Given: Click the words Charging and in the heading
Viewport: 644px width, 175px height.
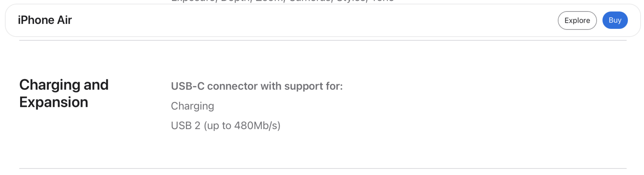Looking at the screenshot, I should click(64, 85).
